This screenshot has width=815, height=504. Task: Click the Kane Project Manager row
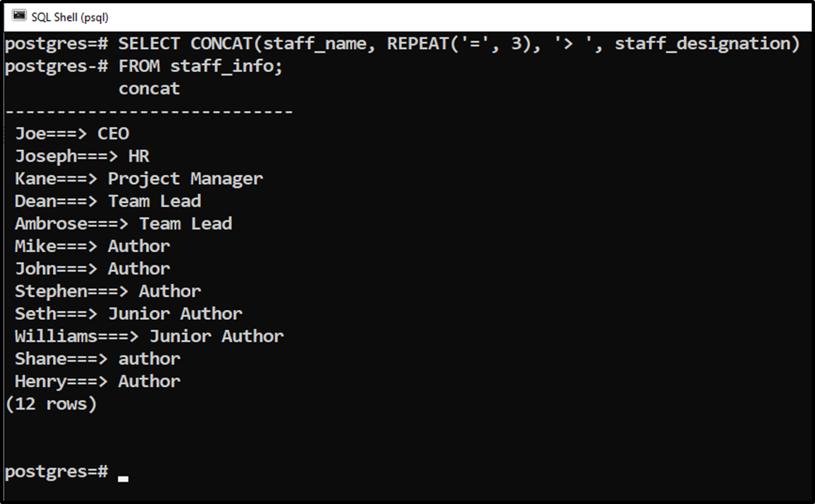pos(138,179)
